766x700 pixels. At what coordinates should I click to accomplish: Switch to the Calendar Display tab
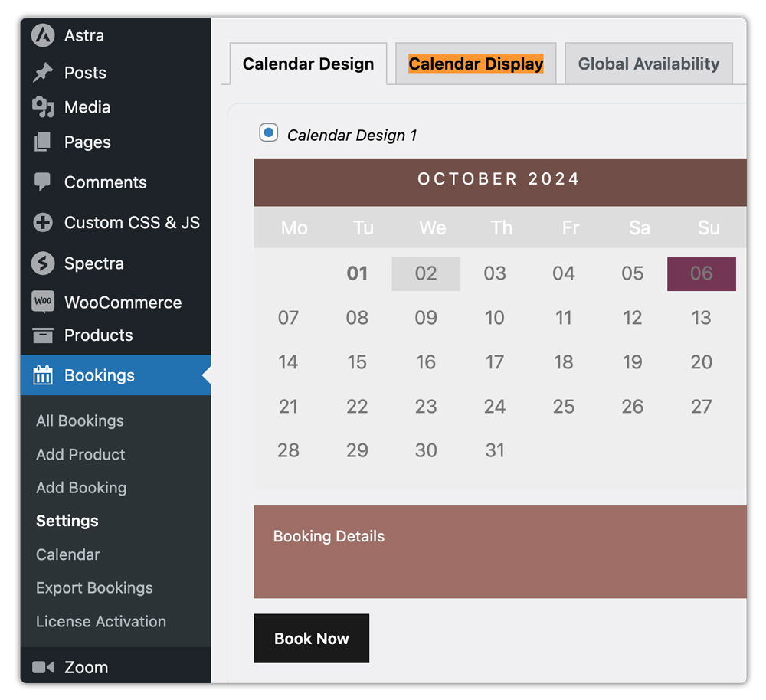pyautogui.click(x=475, y=64)
